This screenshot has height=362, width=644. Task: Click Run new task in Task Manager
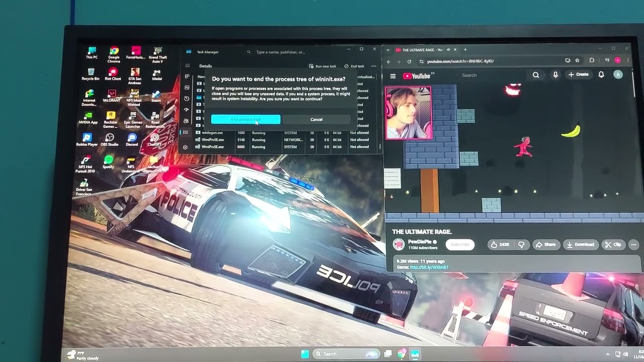[x=323, y=66]
